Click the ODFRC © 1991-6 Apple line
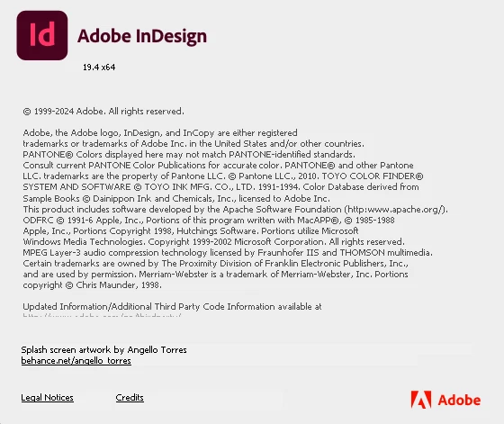504x424 pixels. click(209, 221)
